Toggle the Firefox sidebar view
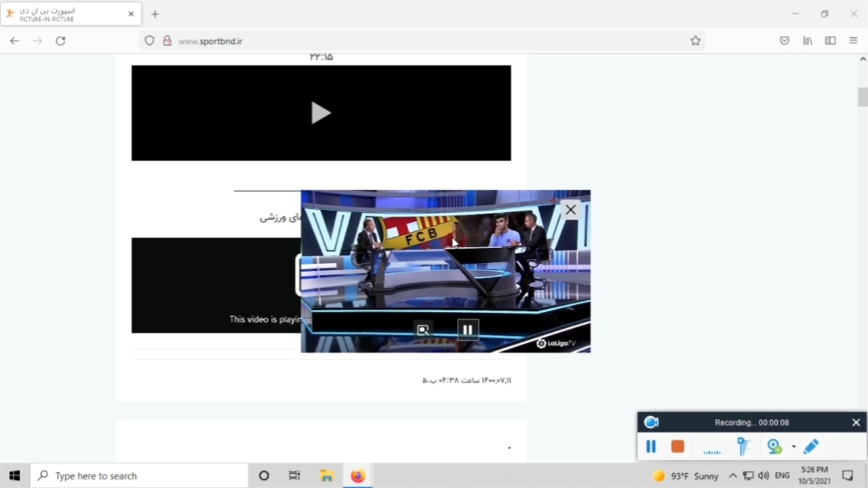The width and height of the screenshot is (868, 488). coord(830,41)
